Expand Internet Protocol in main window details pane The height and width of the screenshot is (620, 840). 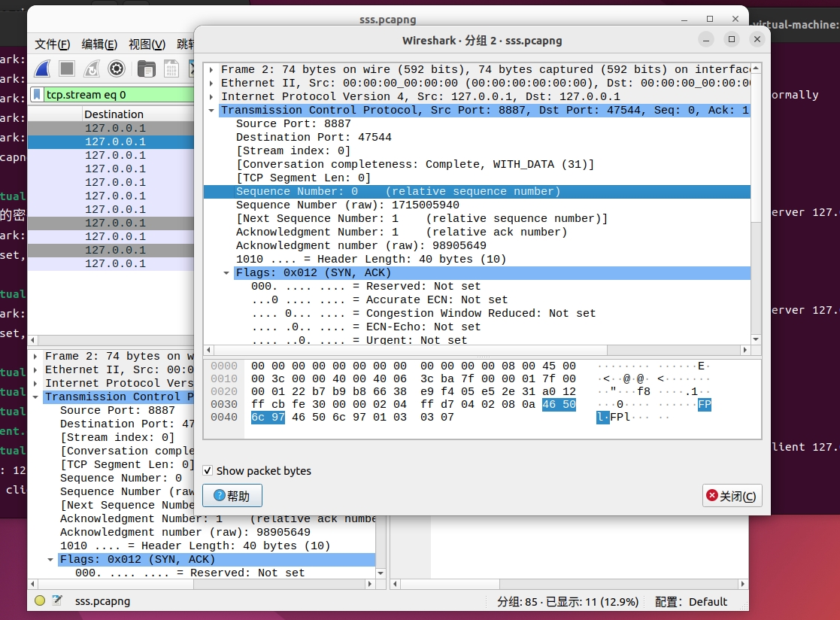[x=35, y=383]
